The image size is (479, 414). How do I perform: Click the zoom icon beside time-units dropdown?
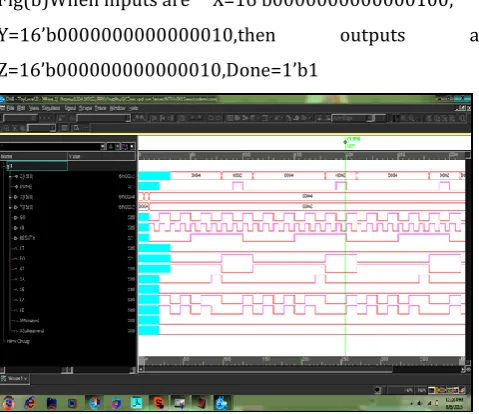click(x=22, y=128)
